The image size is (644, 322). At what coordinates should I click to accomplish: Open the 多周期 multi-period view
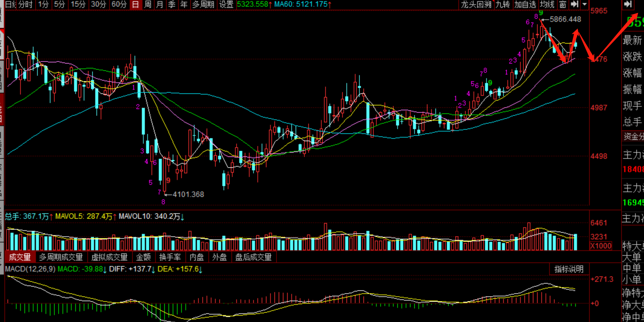click(x=203, y=4)
